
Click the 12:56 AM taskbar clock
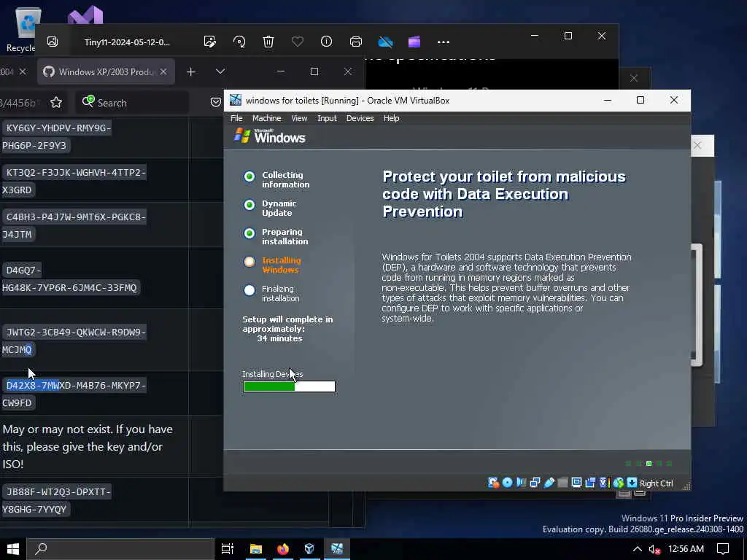pyautogui.click(x=686, y=549)
